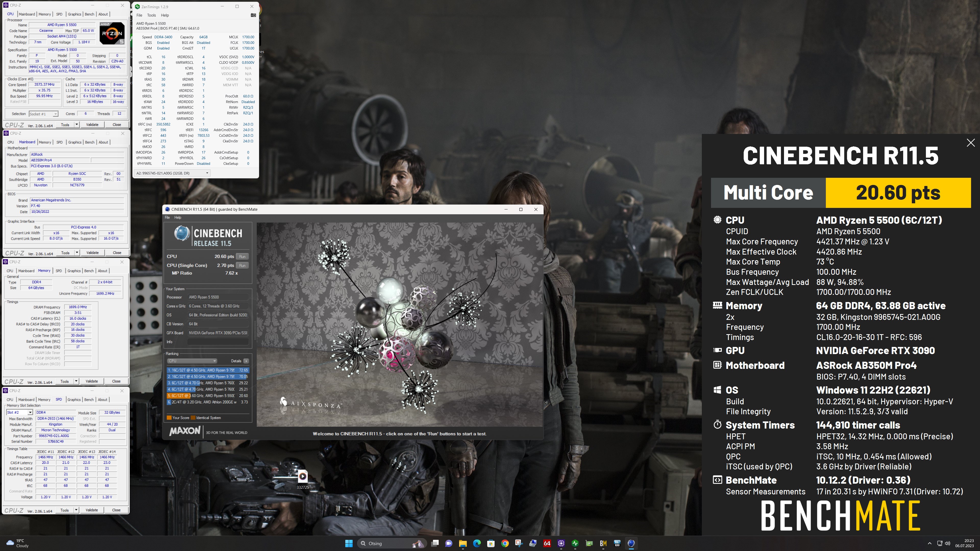Switch to Cinebench sphere taskbar icon
Image resolution: width=980 pixels, height=551 pixels.
[631, 543]
